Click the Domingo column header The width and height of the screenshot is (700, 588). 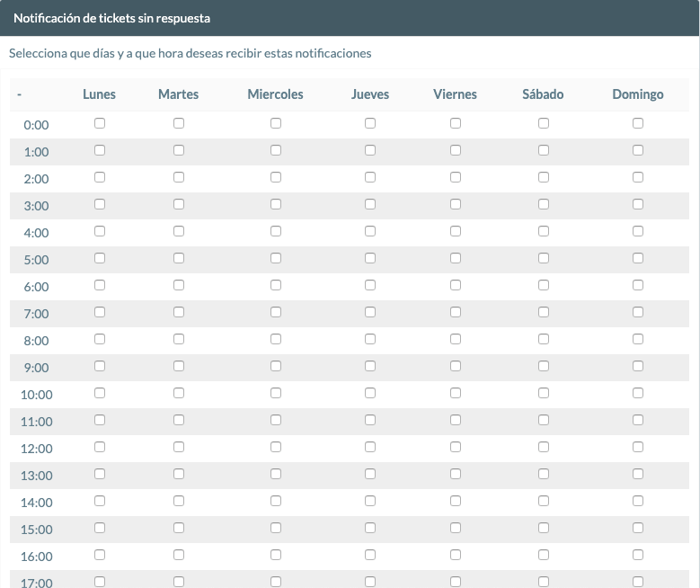(637, 94)
